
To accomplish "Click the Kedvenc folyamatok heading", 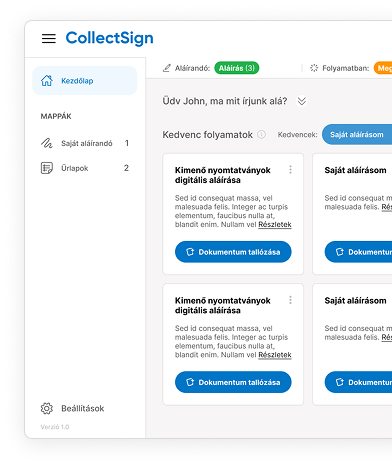I will click(x=207, y=135).
